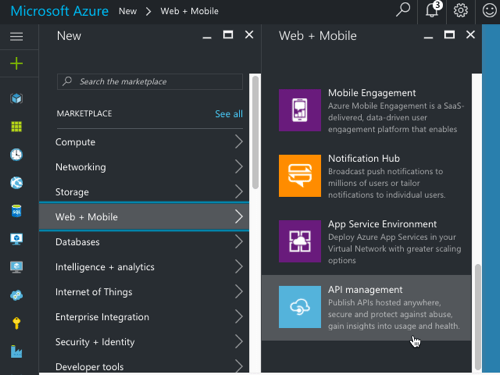Expand the Internet of Things chevron
The height and width of the screenshot is (375, 500).
239,292
